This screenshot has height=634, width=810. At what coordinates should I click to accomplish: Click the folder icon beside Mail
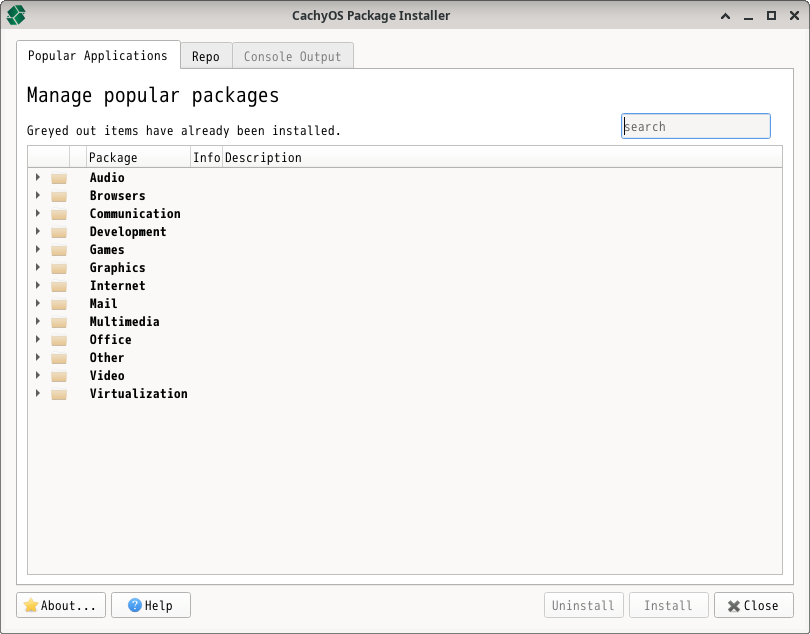(58, 303)
